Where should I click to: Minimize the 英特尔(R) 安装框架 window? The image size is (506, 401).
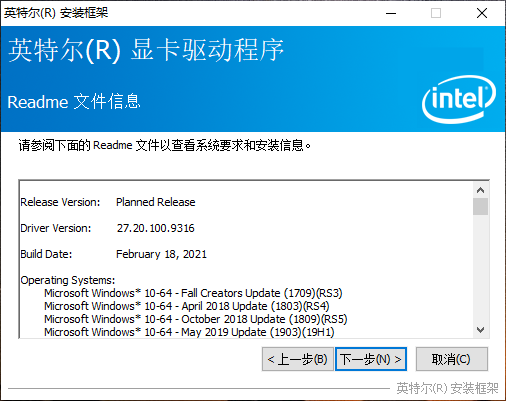[391, 13]
